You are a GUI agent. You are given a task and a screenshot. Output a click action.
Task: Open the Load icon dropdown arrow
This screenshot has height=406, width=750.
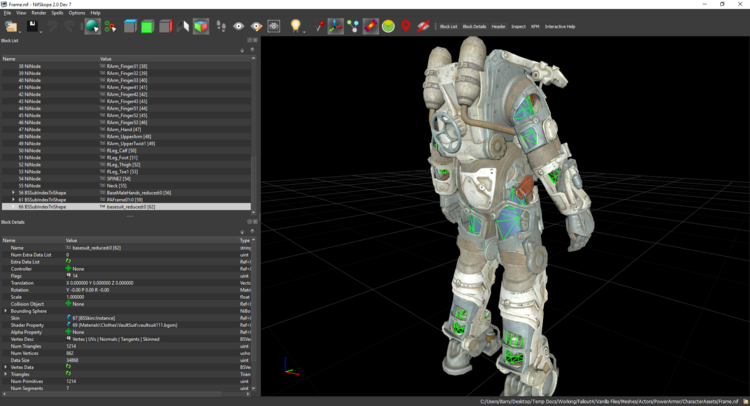20,31
